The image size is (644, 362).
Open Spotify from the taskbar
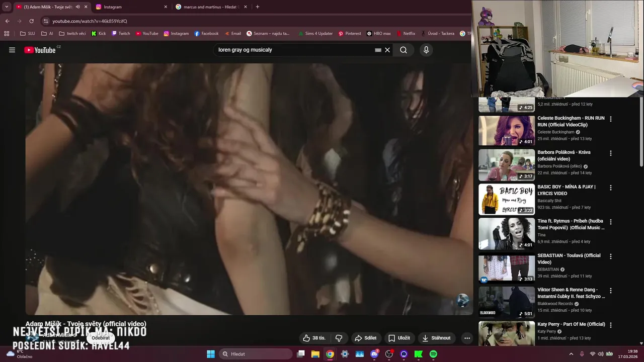[433, 354]
